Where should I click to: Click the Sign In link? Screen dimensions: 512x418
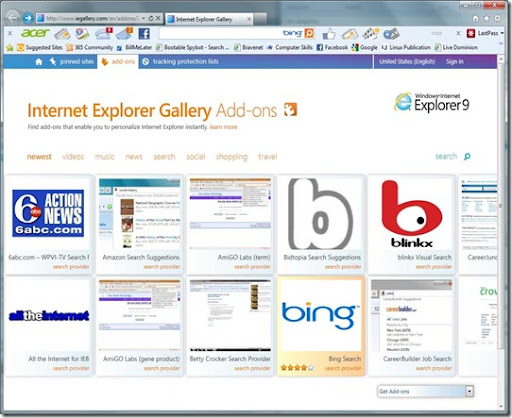click(455, 62)
